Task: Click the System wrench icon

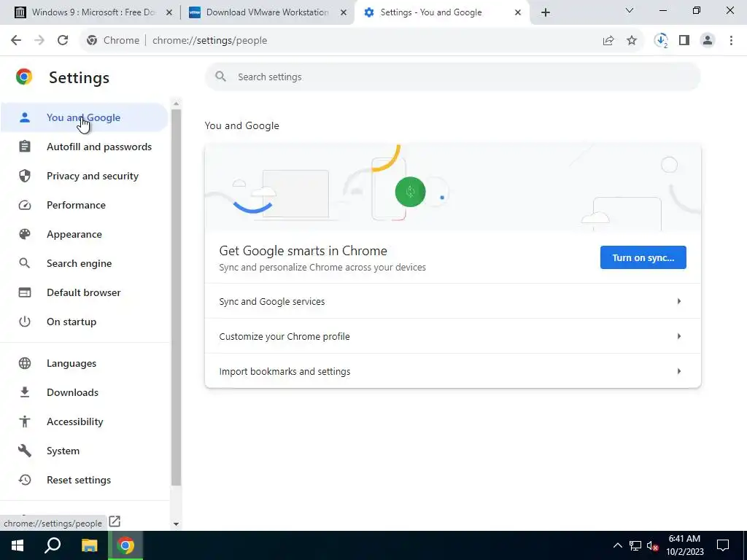Action: tap(25, 451)
